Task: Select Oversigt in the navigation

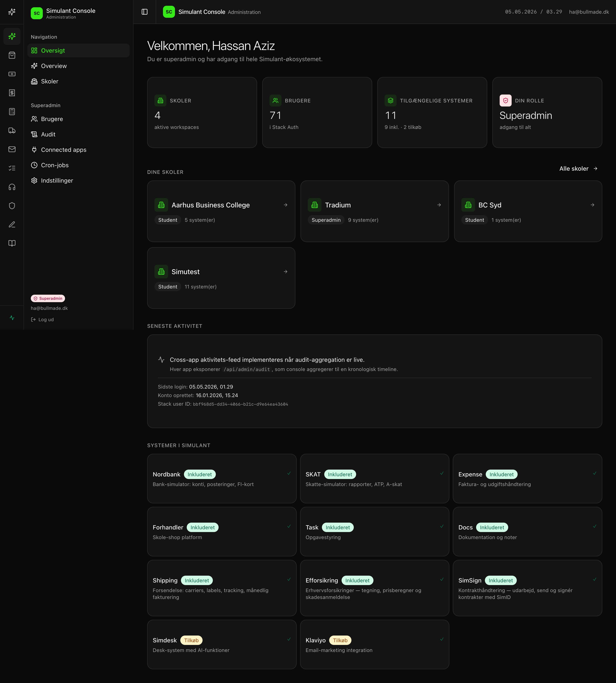Action: click(78, 50)
